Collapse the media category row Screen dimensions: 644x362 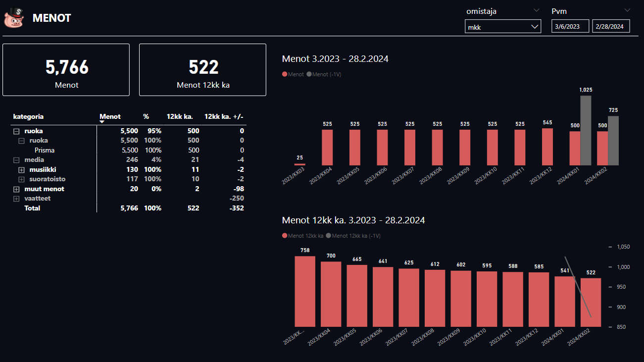[16, 160]
